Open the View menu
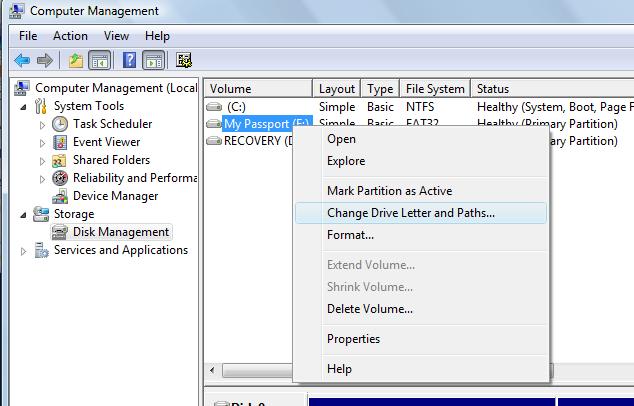This screenshot has width=634, height=406. click(x=116, y=36)
